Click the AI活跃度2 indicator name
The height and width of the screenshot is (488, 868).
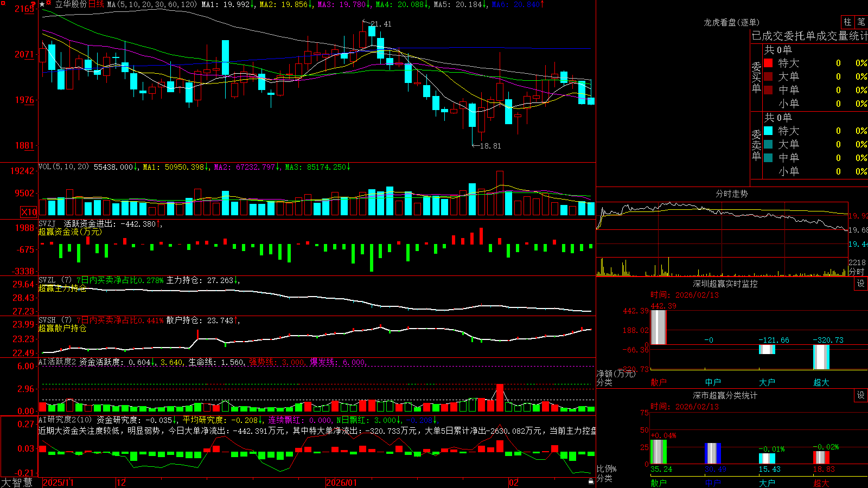click(x=58, y=362)
